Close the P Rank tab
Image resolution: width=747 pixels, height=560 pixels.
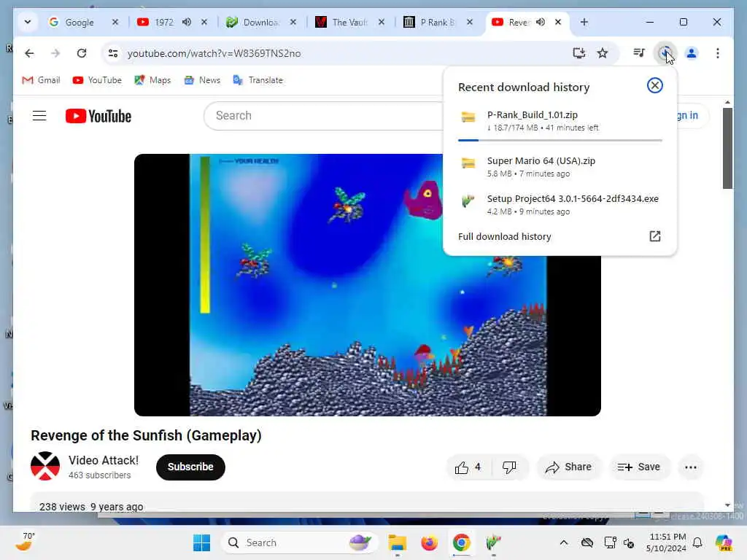469,22
